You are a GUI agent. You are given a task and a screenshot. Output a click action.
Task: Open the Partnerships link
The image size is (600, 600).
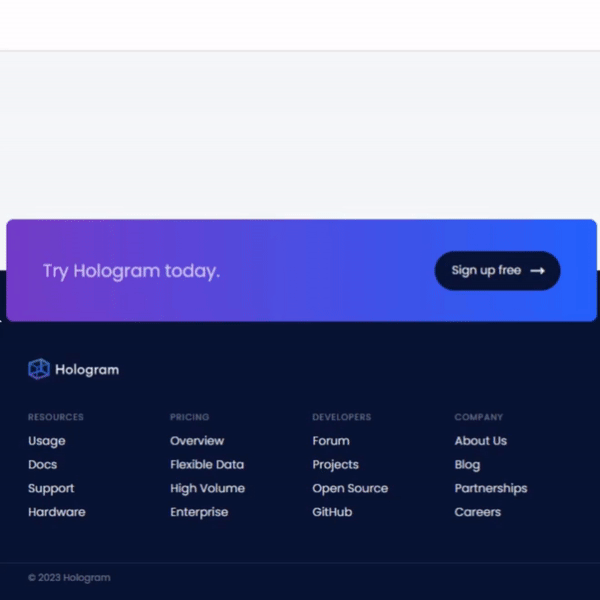click(x=490, y=489)
